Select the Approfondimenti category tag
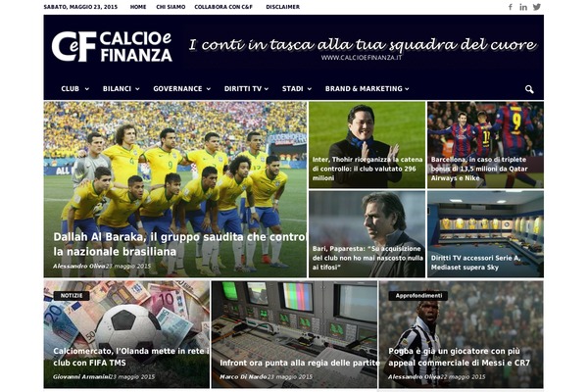Screen dimensions: 588x392 point(418,296)
